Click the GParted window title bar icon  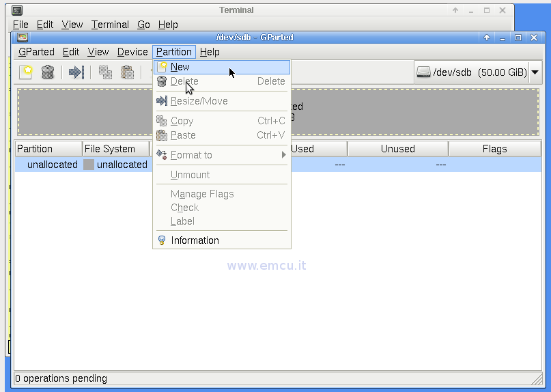tap(23, 38)
